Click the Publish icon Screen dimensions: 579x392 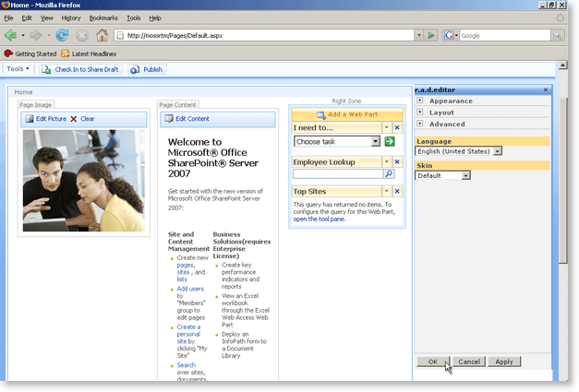135,69
